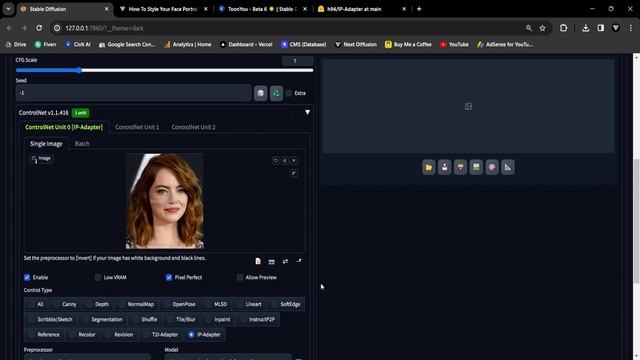Screen dimensions: 640x360
Task: Toggle the Extra seed checkbox
Action: coord(289,93)
